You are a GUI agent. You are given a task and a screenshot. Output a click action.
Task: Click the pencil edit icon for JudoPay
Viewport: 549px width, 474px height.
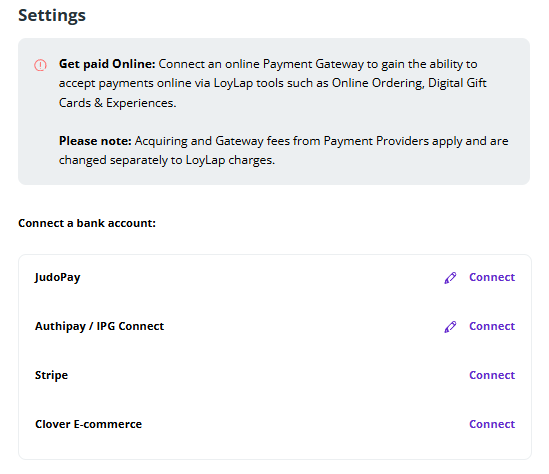pos(450,278)
